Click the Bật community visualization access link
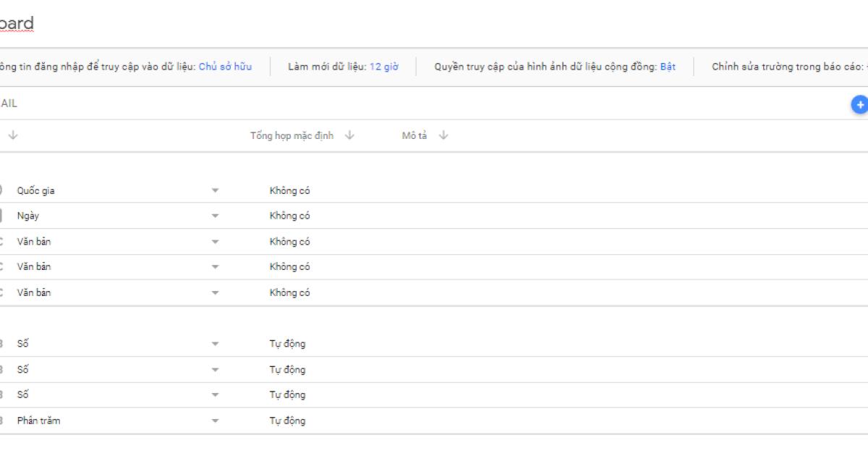 pyautogui.click(x=668, y=67)
